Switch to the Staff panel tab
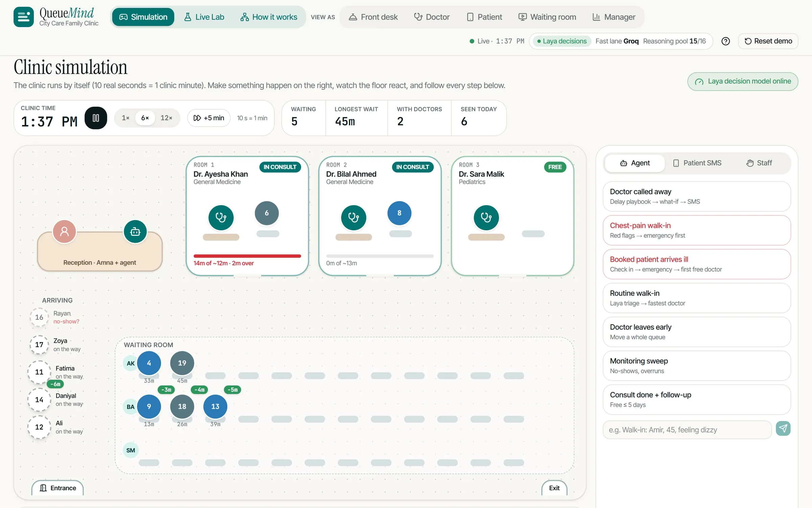The width and height of the screenshot is (812, 508). pos(759,163)
